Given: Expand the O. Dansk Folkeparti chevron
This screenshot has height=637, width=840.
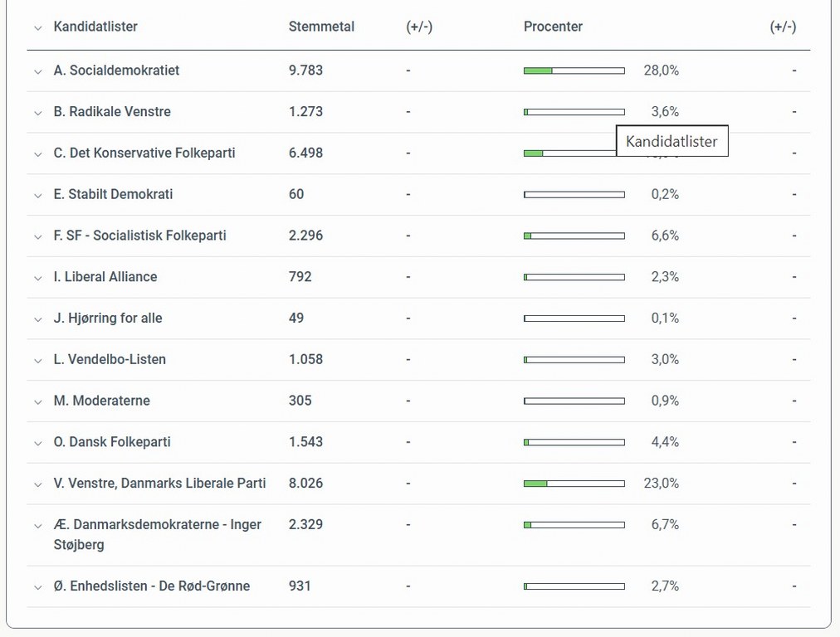Looking at the screenshot, I should pos(37,443).
